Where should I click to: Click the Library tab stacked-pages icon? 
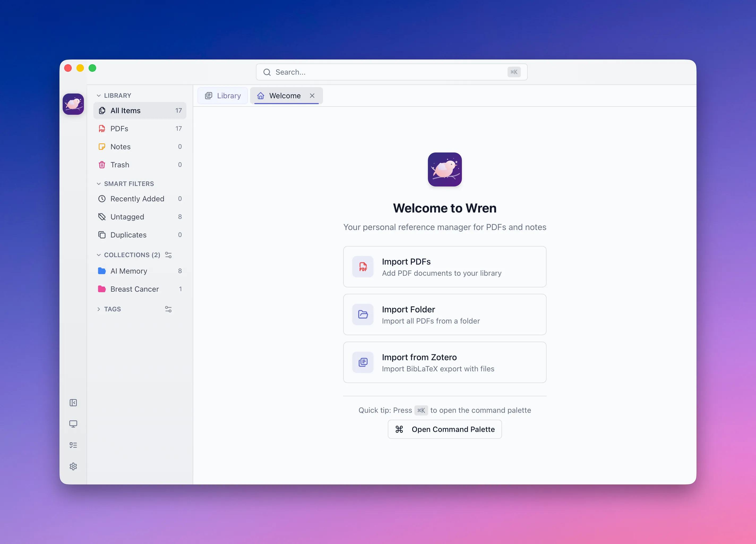(209, 96)
